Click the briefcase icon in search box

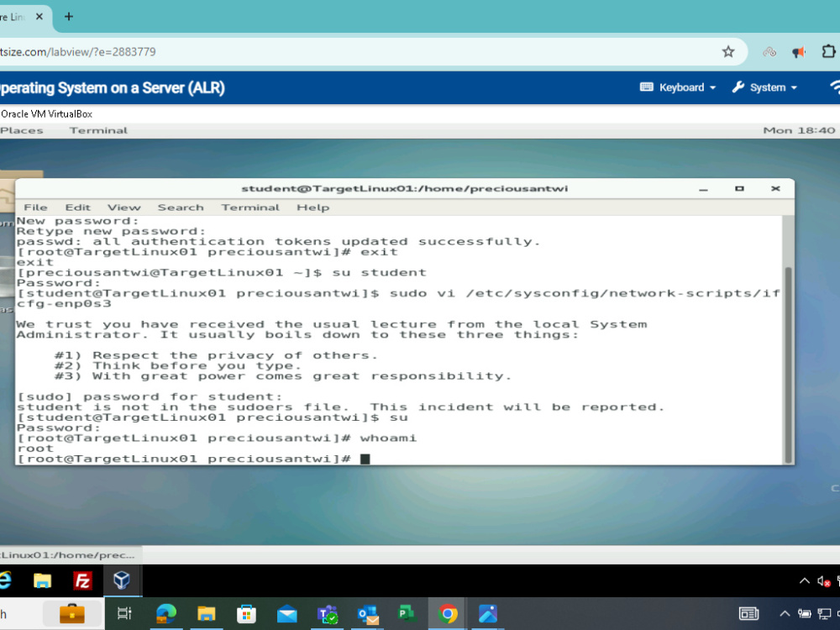[x=72, y=614]
